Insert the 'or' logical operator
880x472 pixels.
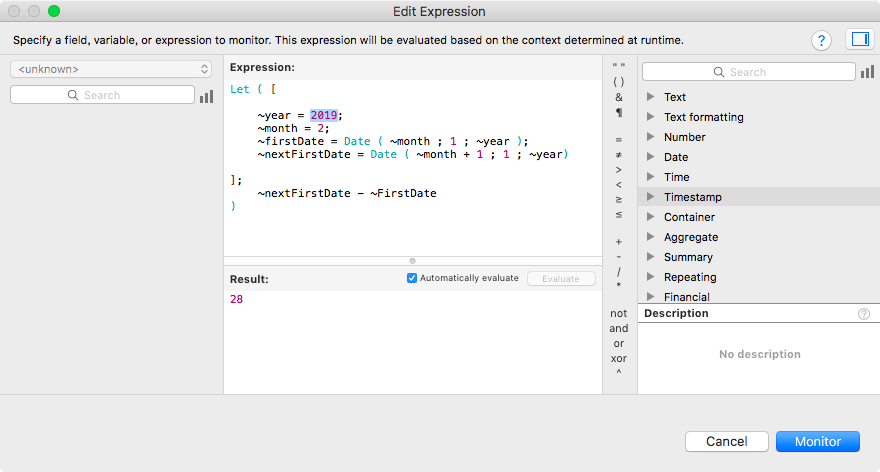tap(618, 343)
